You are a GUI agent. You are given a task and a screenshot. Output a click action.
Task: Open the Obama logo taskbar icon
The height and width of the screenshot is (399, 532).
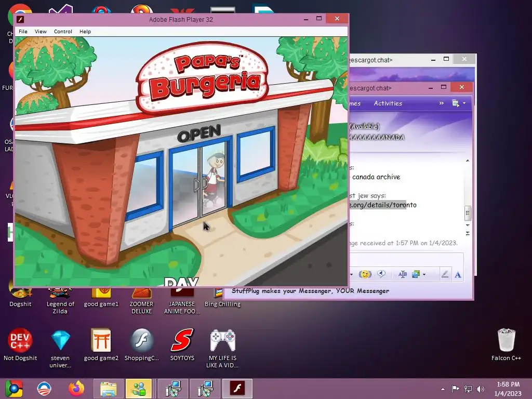44,389
